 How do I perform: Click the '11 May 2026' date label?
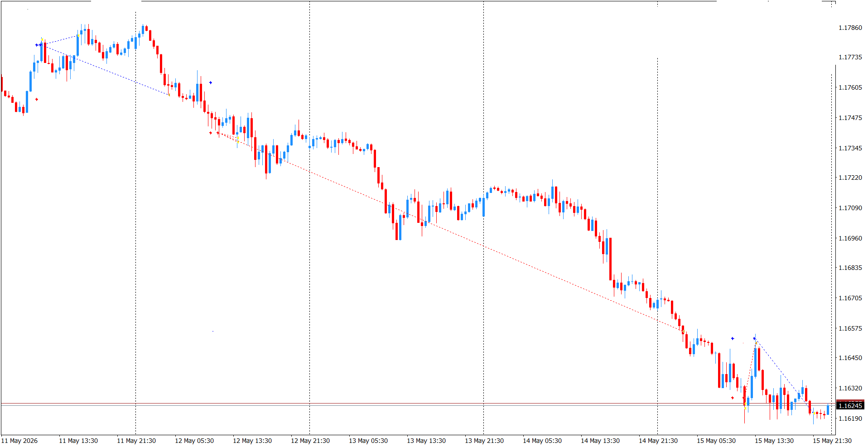(x=19, y=441)
